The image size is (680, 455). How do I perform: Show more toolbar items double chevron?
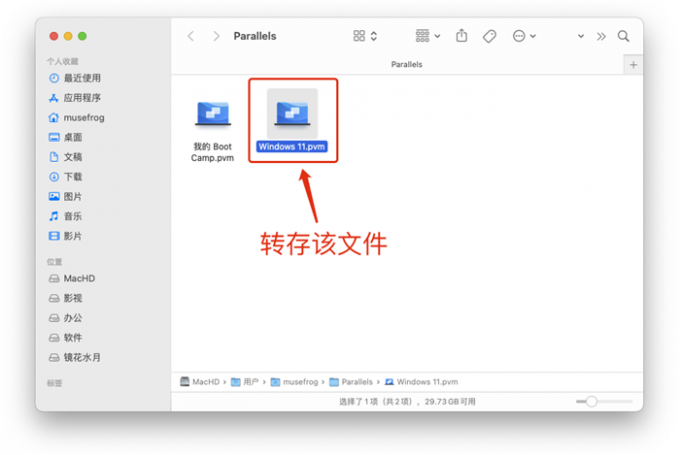pyautogui.click(x=601, y=36)
